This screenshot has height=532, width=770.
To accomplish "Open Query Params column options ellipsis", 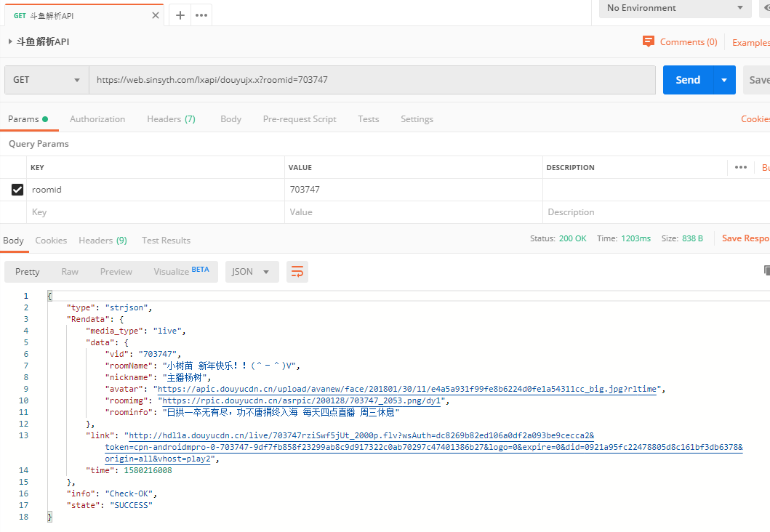I will click(x=740, y=167).
